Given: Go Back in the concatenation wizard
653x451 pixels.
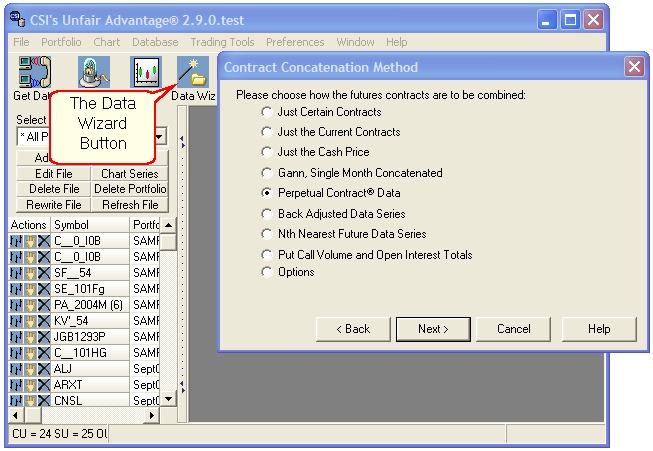Looking at the screenshot, I should (x=353, y=329).
